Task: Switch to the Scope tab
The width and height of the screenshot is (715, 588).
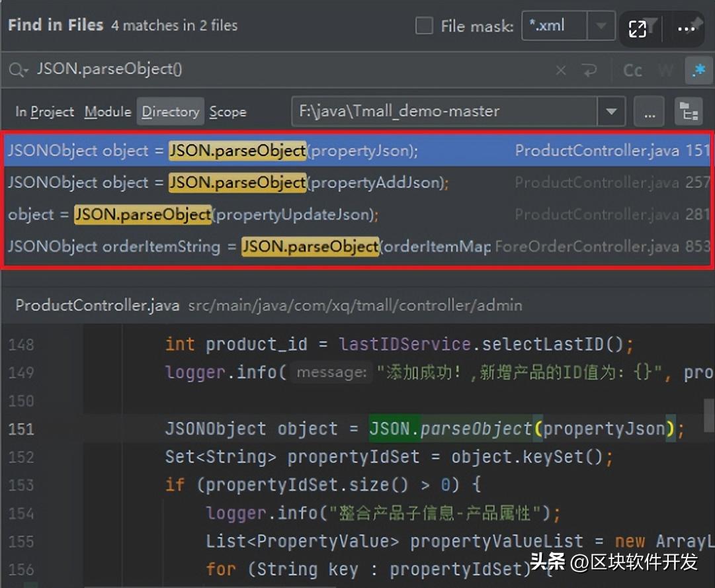Action: click(x=228, y=112)
